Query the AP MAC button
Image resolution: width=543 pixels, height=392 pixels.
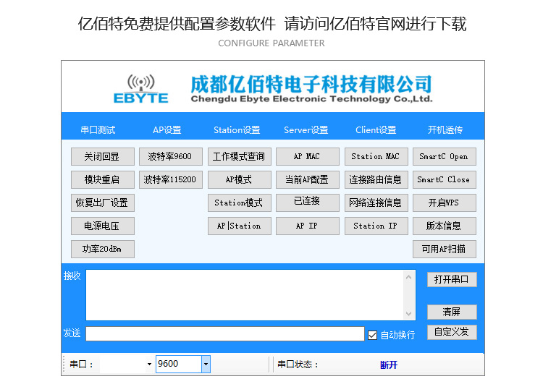308,156
